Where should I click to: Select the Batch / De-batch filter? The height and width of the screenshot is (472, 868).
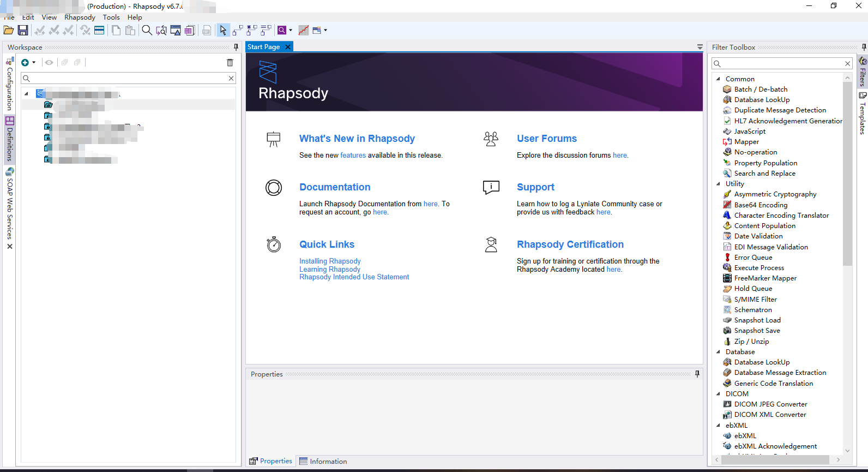(x=755, y=89)
